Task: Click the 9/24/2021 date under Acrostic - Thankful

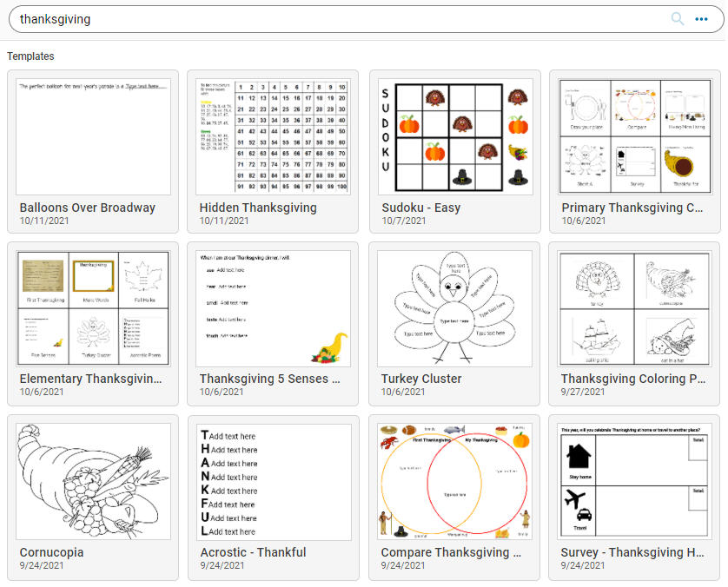Action: [222, 565]
